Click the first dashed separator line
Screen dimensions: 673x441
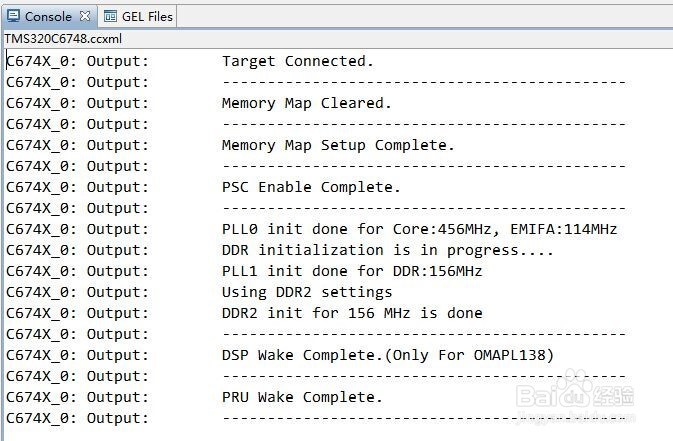point(423,82)
